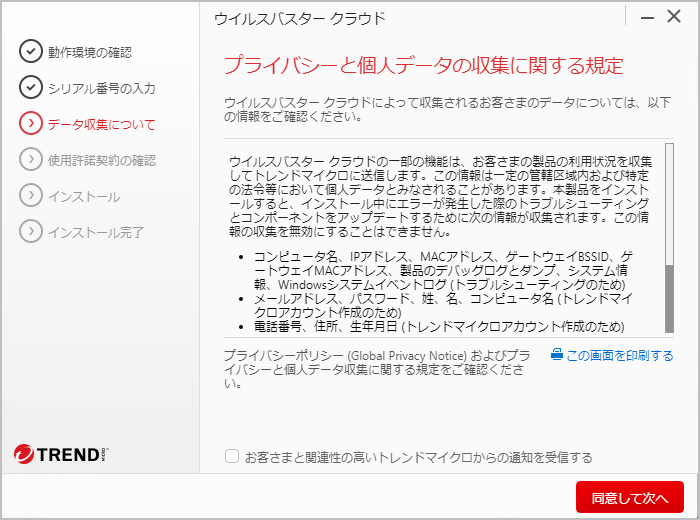Select the シリアル番号の入力 step label
Screen dimensions: 700x520
(x=102, y=88)
